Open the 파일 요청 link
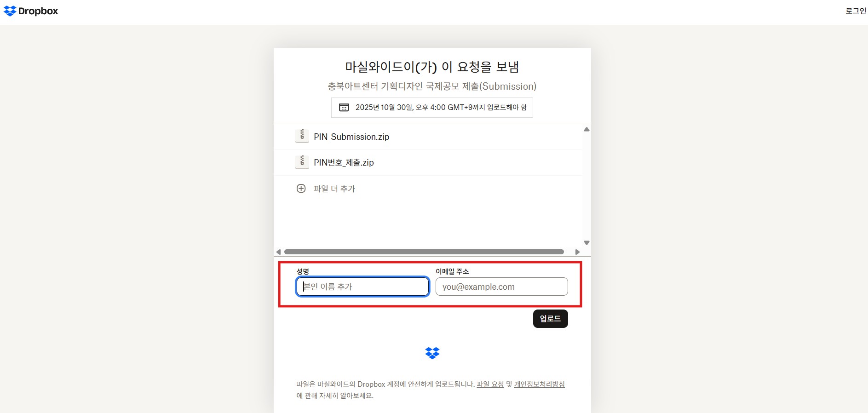868x413 pixels. coord(490,384)
